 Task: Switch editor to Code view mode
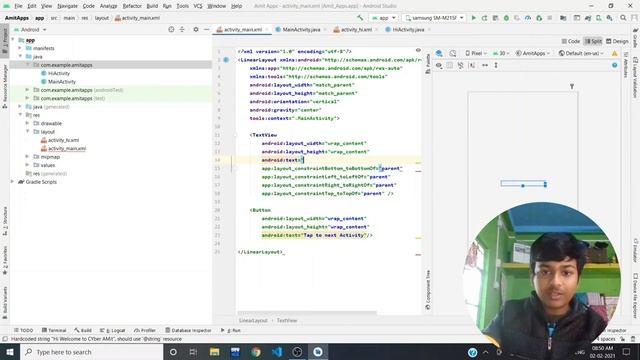[x=571, y=41]
